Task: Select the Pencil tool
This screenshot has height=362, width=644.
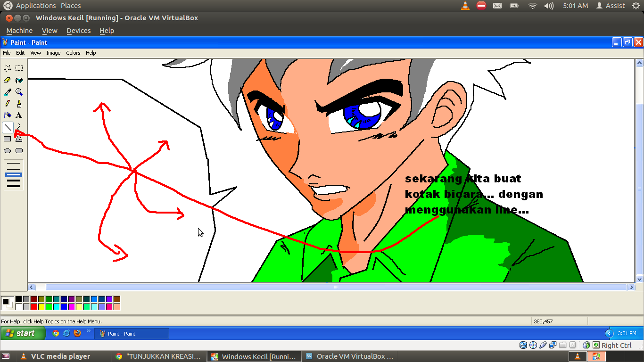Action: click(8, 104)
